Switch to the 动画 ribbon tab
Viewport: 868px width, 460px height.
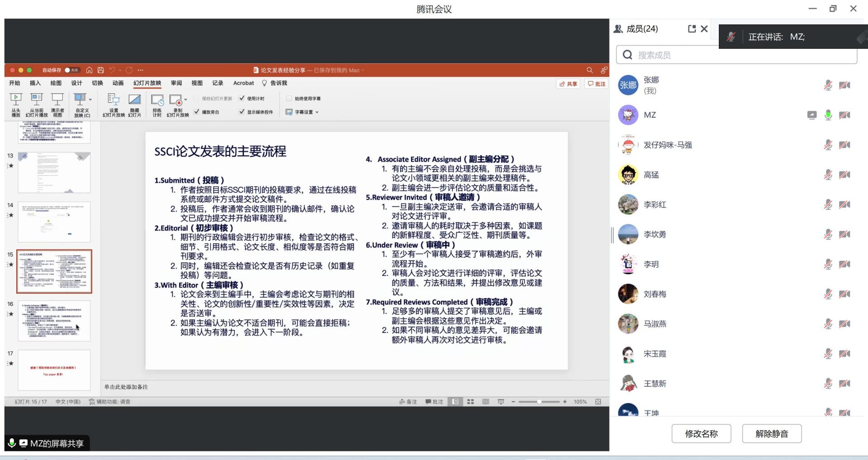point(118,83)
